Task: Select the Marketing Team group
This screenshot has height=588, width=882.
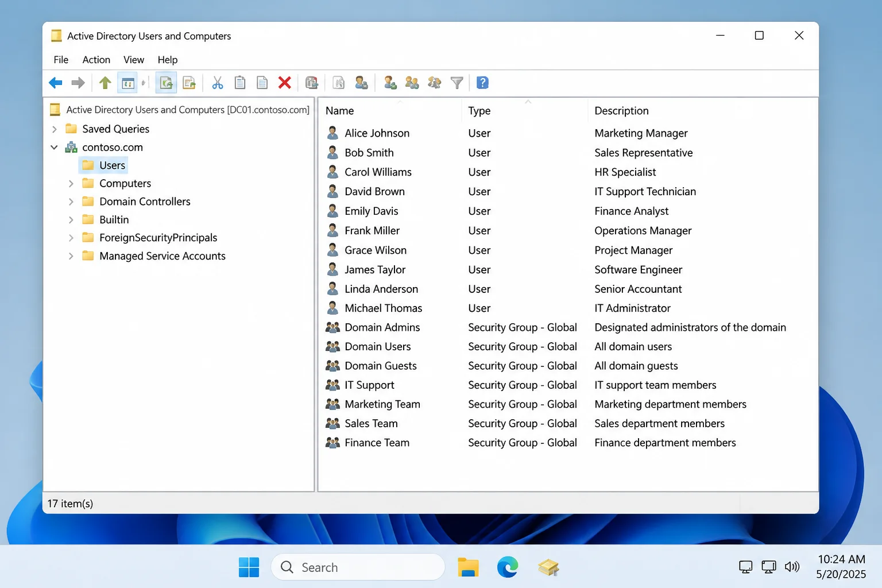Action: pos(568,404)
